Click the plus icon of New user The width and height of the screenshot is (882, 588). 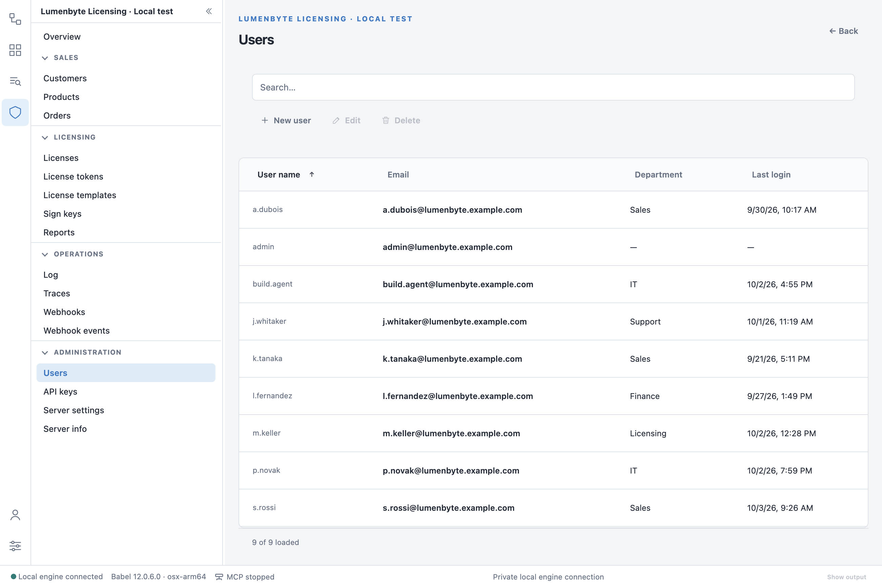coord(265,120)
